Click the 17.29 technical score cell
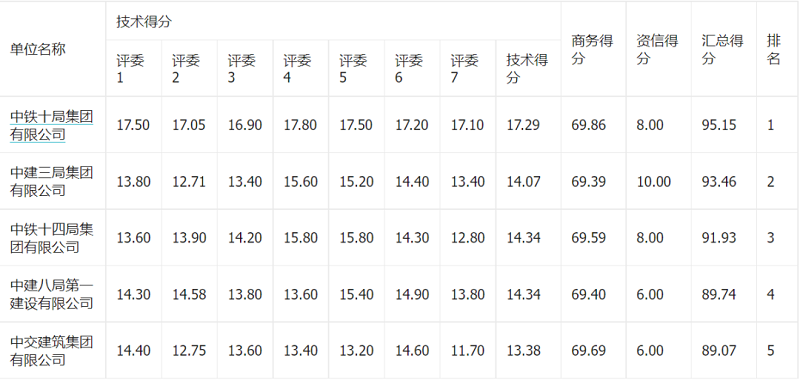This screenshot has width=800, height=380. point(523,125)
